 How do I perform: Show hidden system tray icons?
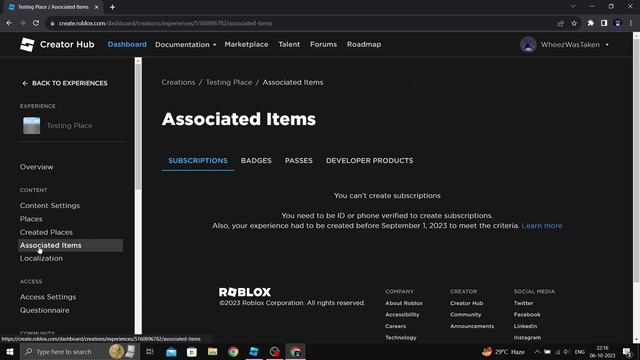tap(537, 351)
